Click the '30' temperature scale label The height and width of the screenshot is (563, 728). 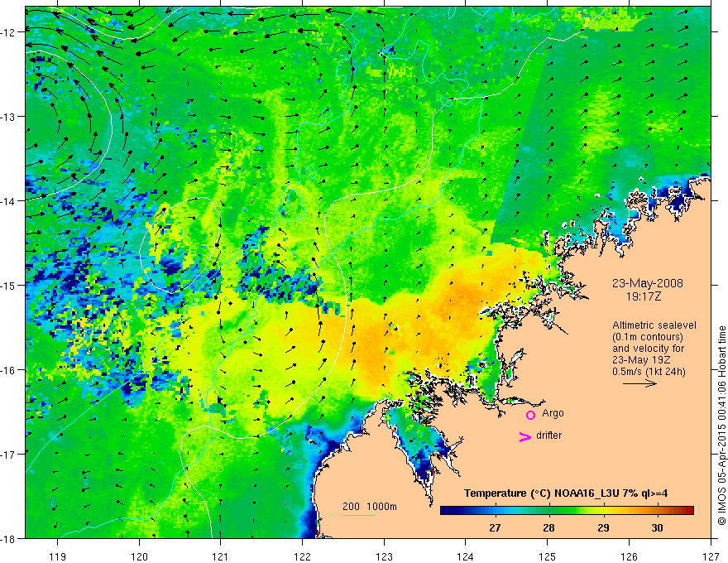[657, 527]
